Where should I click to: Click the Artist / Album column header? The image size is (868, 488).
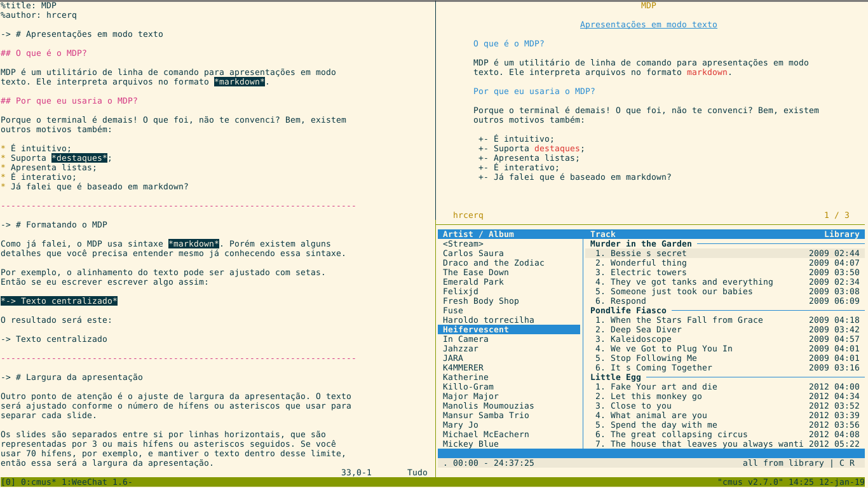tap(478, 234)
